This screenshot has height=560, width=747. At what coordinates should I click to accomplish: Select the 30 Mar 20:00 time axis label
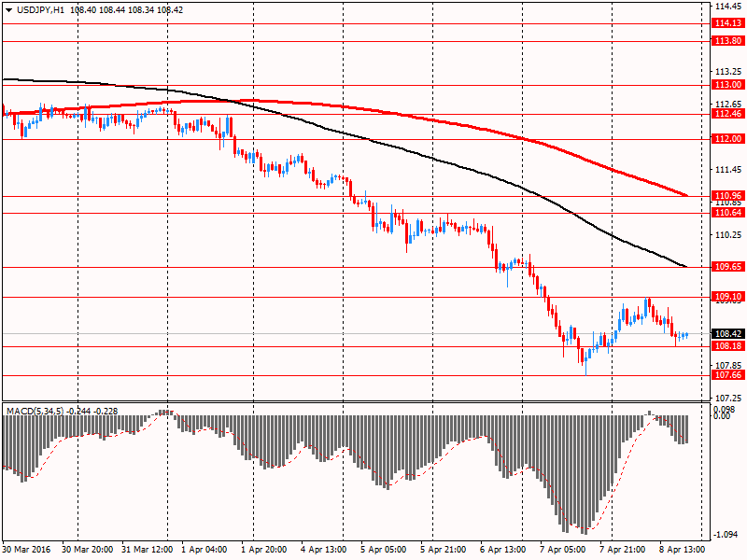pos(87,550)
